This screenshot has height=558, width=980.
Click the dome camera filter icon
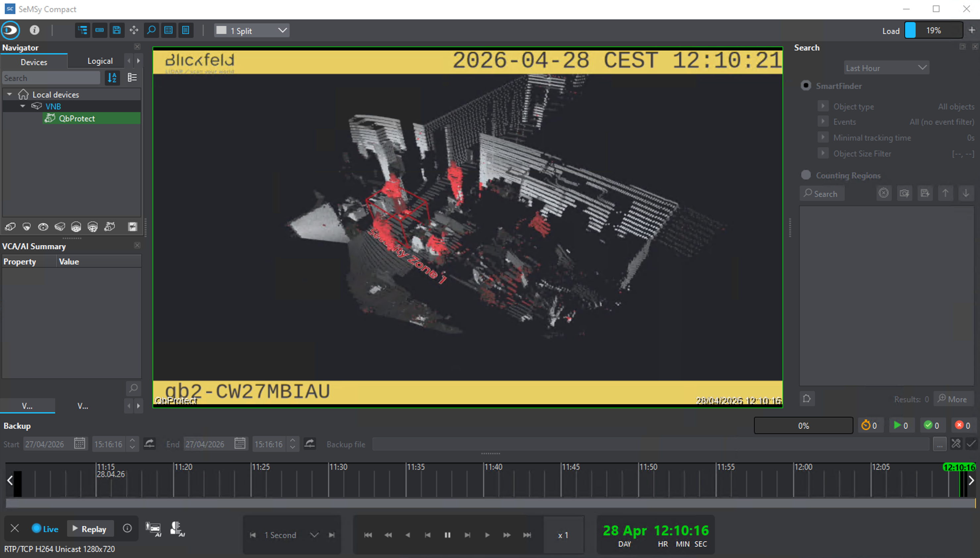point(27,227)
